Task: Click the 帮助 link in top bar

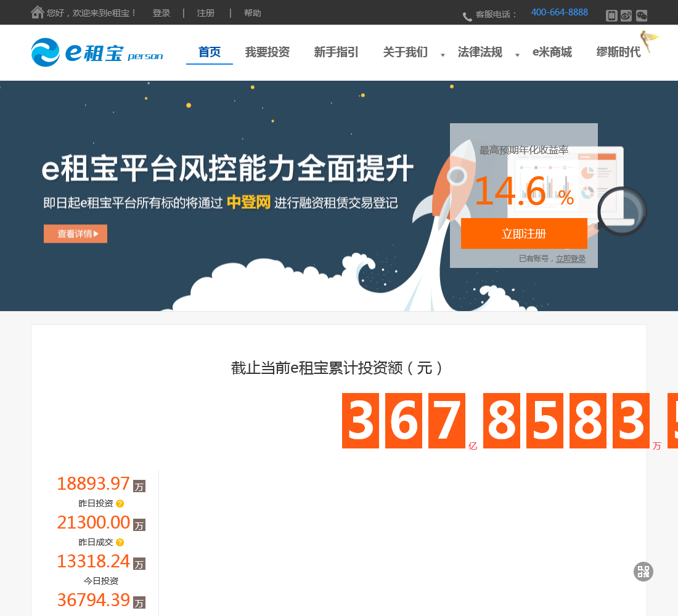Action: (x=253, y=14)
